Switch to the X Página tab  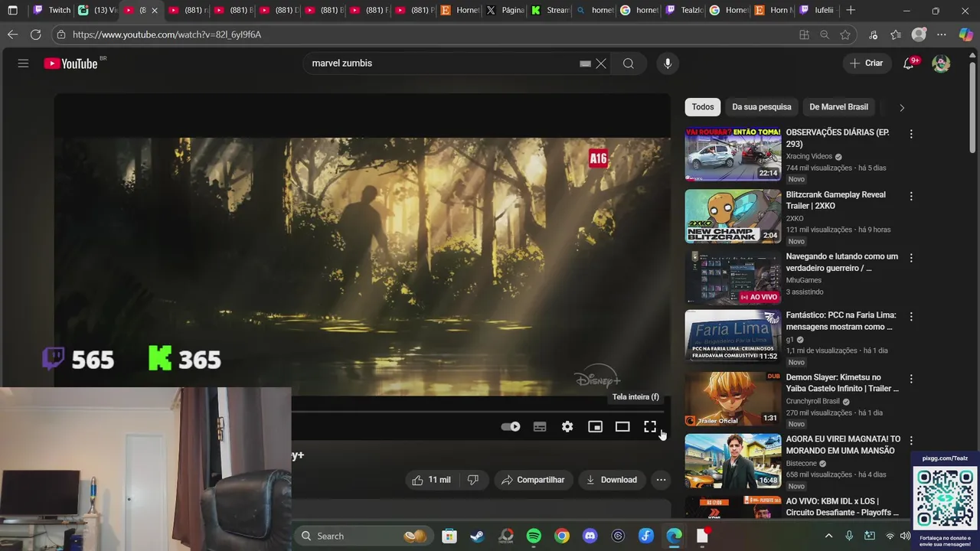tap(506, 10)
